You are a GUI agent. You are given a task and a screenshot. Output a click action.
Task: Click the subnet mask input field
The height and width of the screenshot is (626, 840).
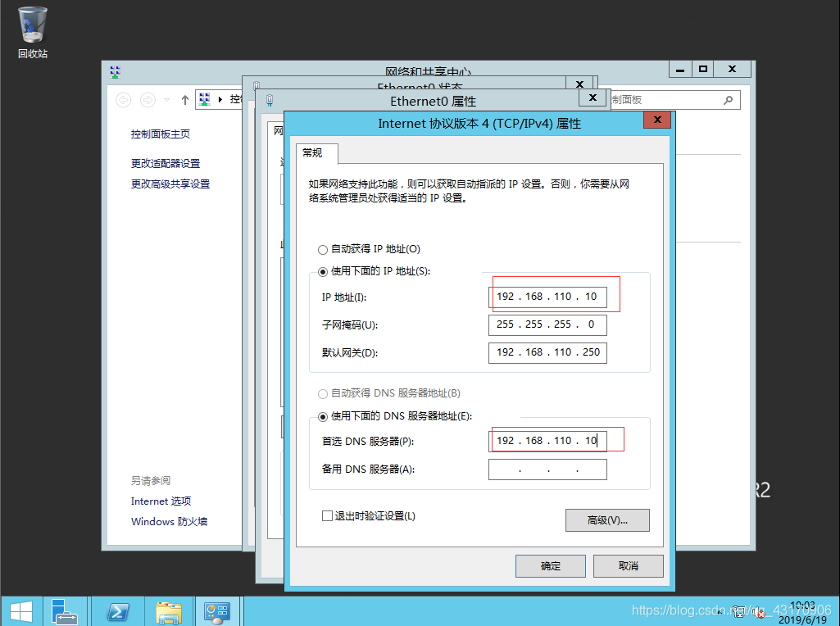pos(547,324)
